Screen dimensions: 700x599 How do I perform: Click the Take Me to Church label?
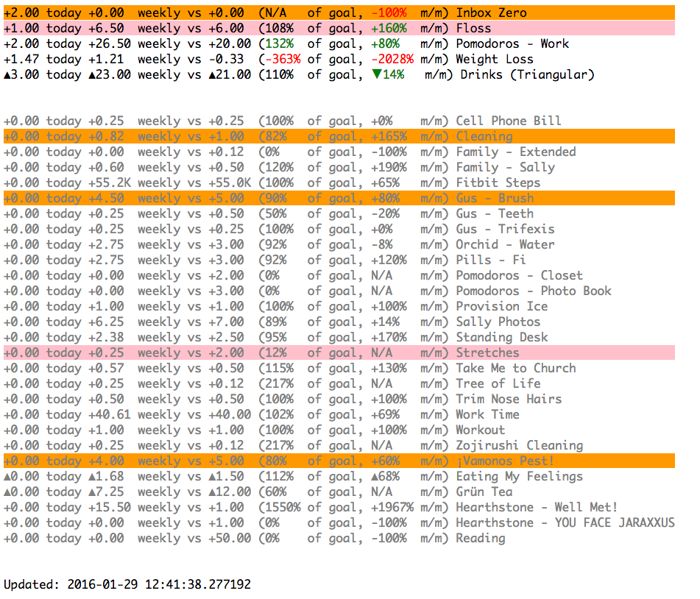pos(516,368)
